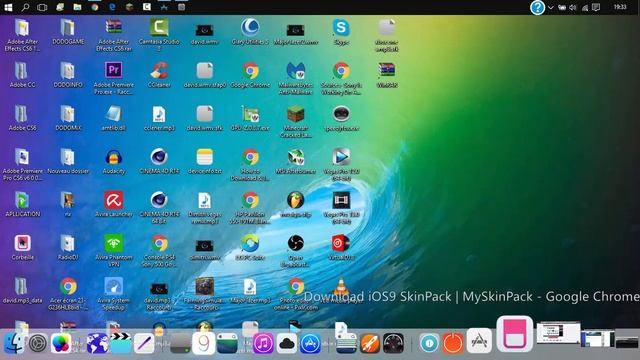
Task: Open the Dashboard gauge icon in the dock
Action: pyautogui.click(x=393, y=344)
